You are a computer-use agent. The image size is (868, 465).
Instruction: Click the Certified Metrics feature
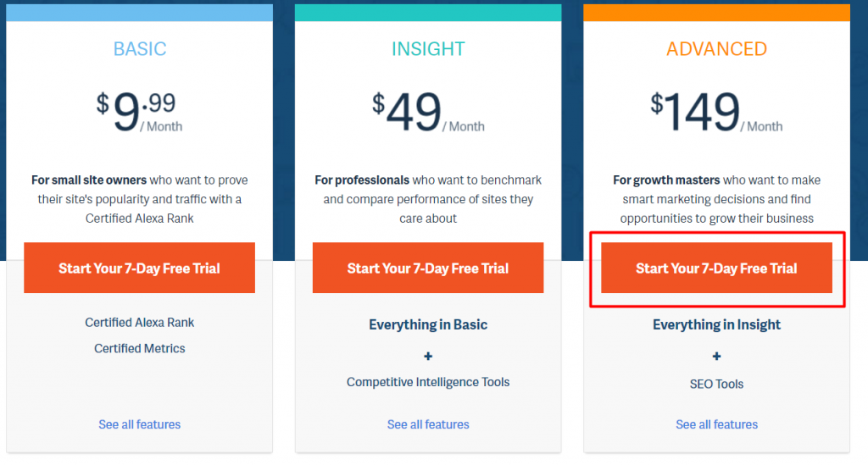139,348
